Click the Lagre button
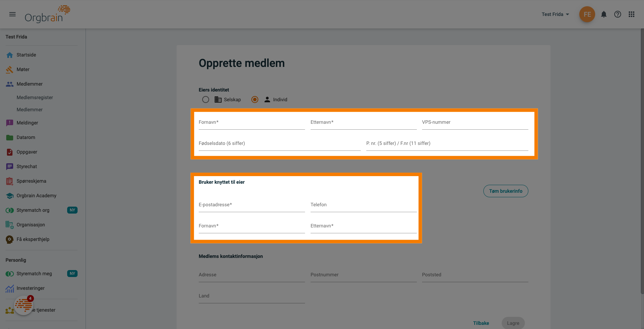The image size is (644, 329). point(513,323)
